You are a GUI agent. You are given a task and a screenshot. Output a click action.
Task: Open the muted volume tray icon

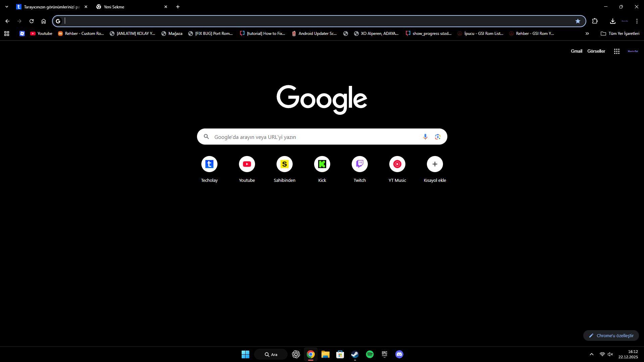coord(610,354)
